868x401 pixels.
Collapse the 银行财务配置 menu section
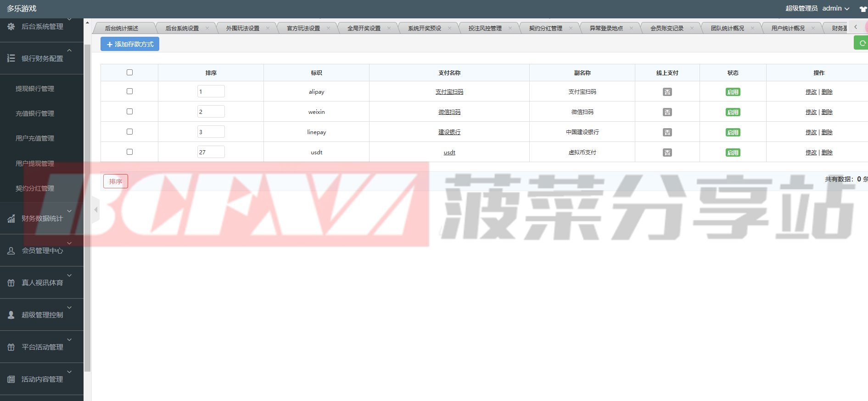coord(69,51)
